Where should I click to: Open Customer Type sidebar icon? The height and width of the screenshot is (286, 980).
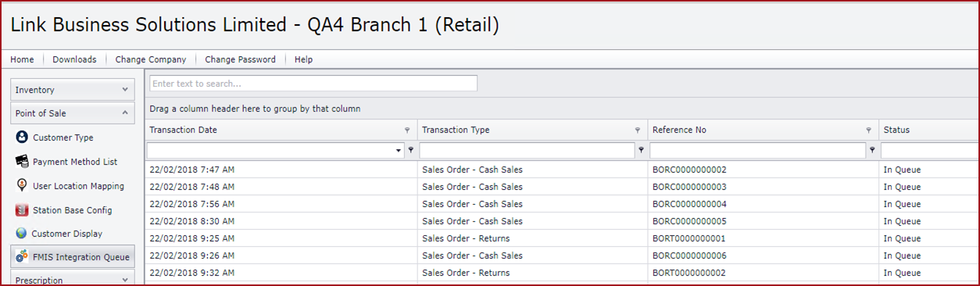[22, 138]
